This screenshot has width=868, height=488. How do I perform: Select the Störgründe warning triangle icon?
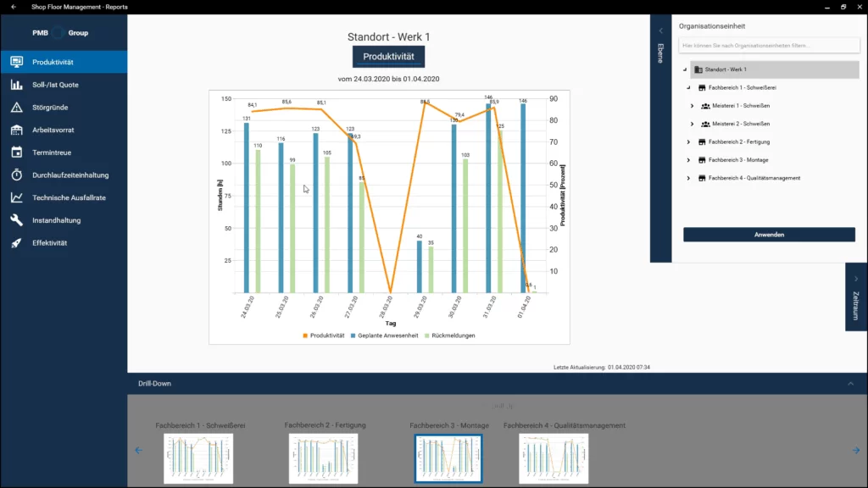click(x=16, y=108)
